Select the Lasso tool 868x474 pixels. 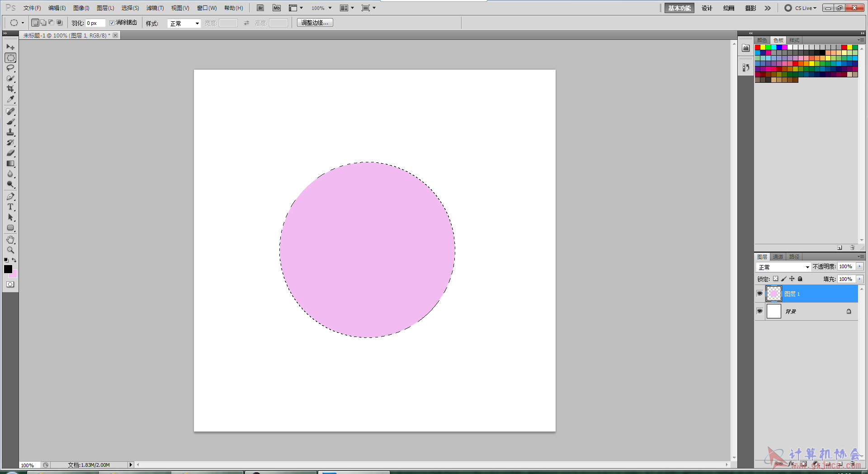click(x=10, y=68)
